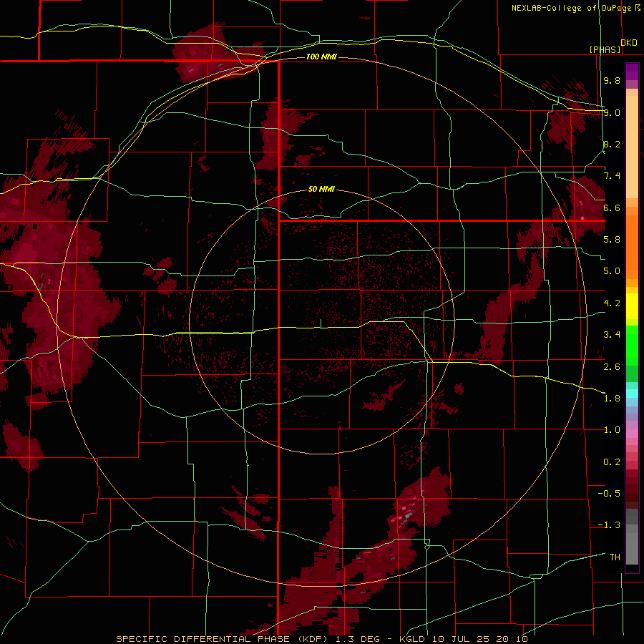Screen dimensions: 644x644
Task: Click the 50 NMI range ring label
Action: point(321,189)
